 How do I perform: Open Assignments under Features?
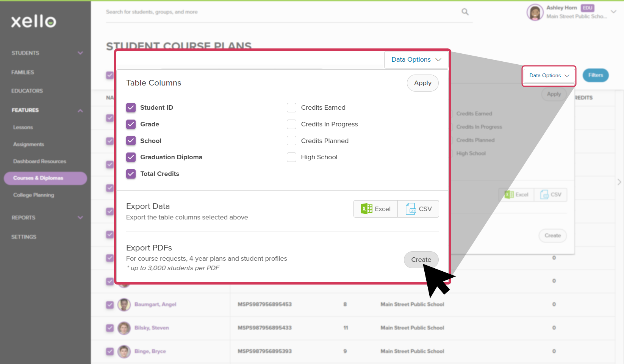[x=29, y=144]
